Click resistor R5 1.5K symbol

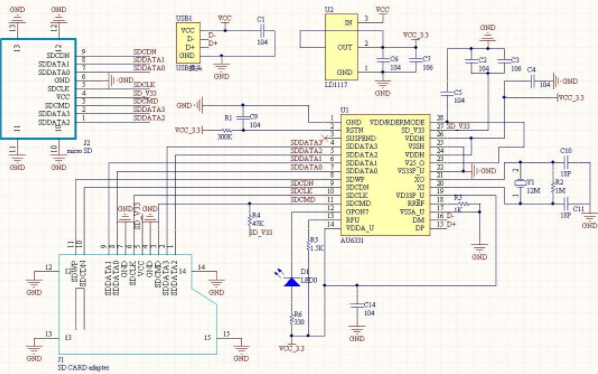309,245
